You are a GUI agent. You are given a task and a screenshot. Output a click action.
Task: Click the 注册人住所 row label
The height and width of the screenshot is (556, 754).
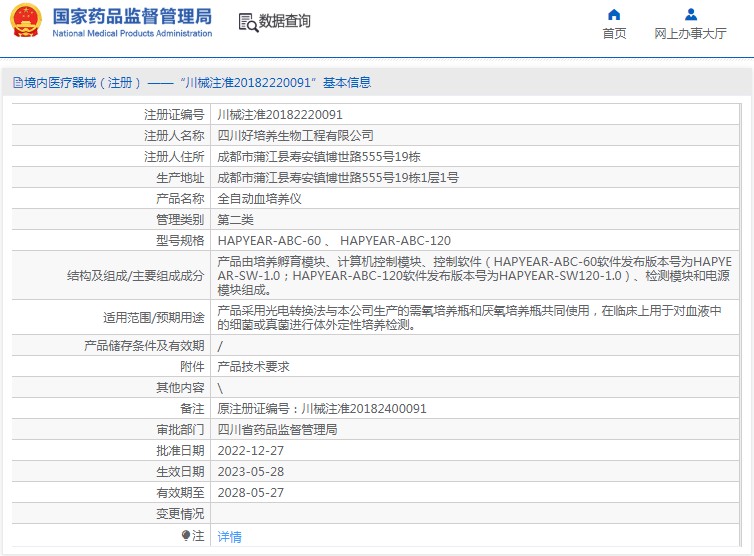tap(174, 157)
